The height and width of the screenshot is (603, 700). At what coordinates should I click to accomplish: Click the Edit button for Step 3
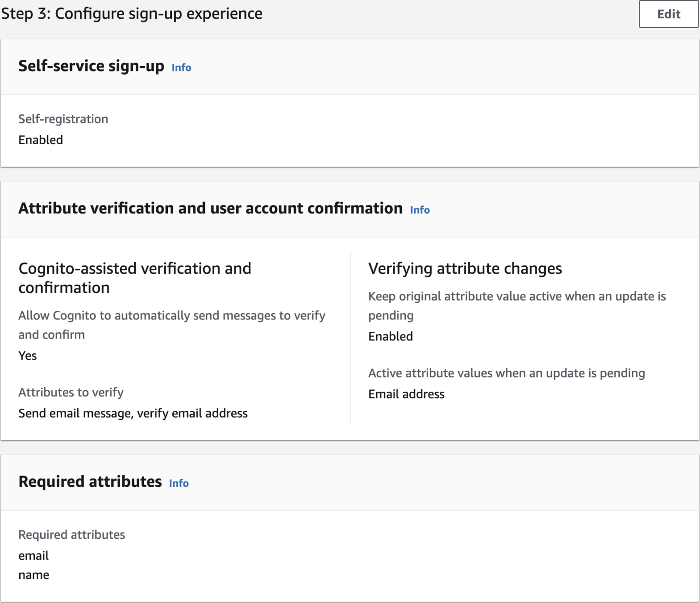click(x=668, y=14)
